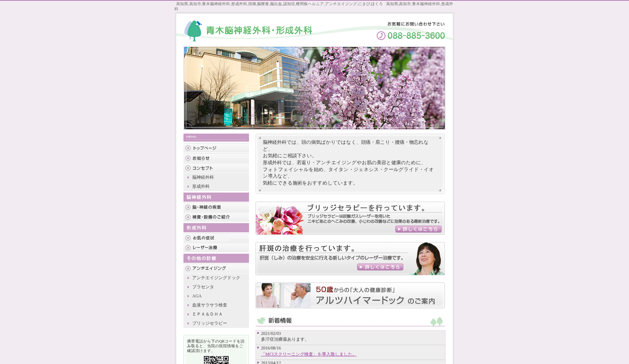Click the arrow icon beside アンチエイジング
This screenshot has width=629, height=364.
point(188,268)
